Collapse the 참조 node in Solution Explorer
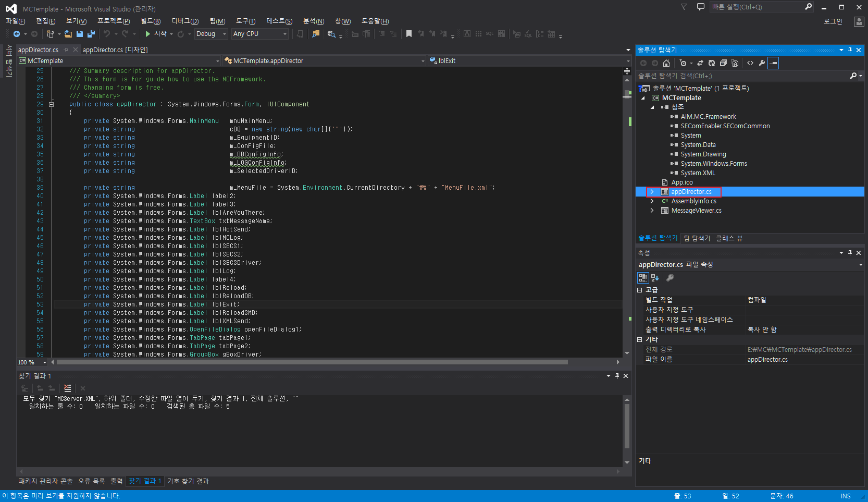Image resolution: width=868 pixels, height=502 pixels. (x=652, y=107)
